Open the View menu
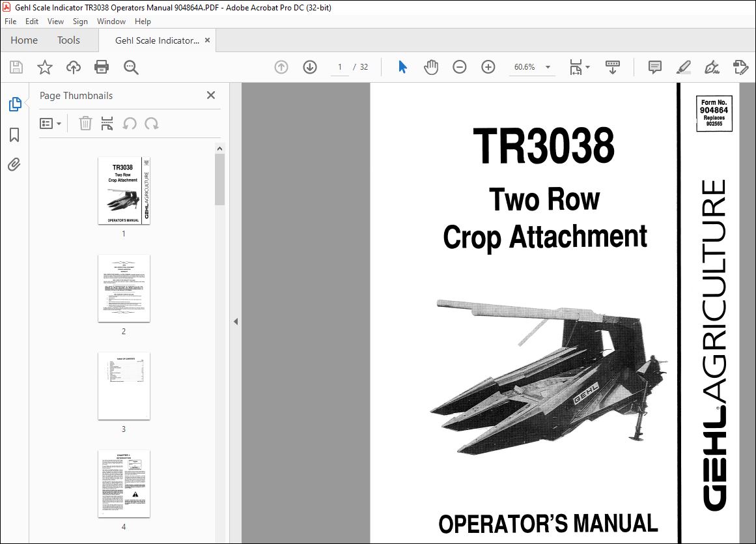Screen dimensions: 756x544 click(55, 21)
